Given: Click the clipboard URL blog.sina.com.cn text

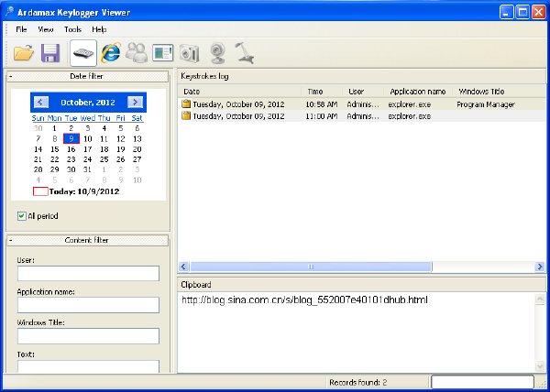Looking at the screenshot, I should (304, 300).
